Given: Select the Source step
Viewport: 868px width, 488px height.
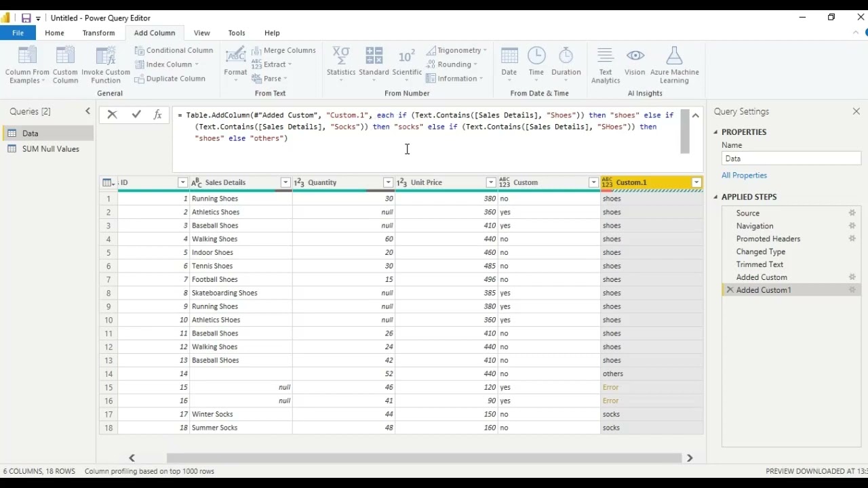Looking at the screenshot, I should [748, 213].
